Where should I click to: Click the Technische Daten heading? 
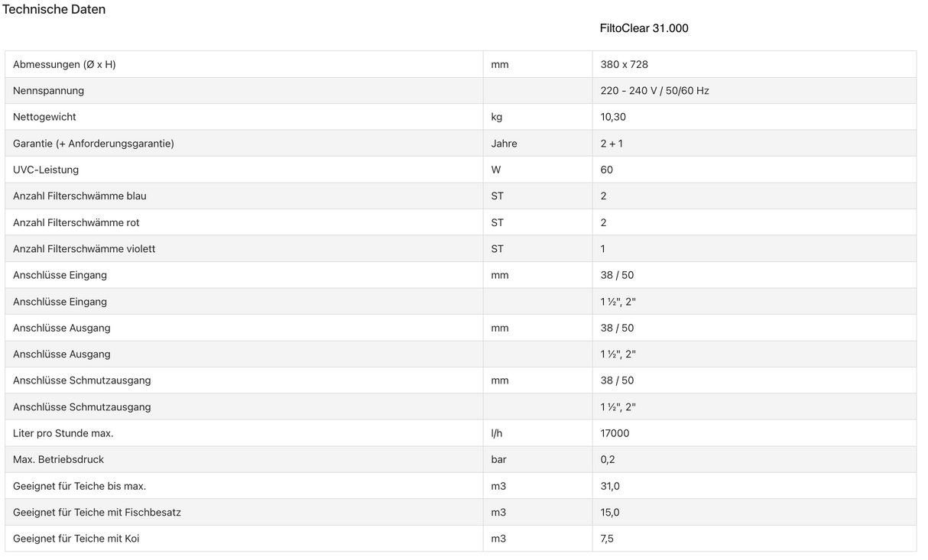click(x=54, y=9)
